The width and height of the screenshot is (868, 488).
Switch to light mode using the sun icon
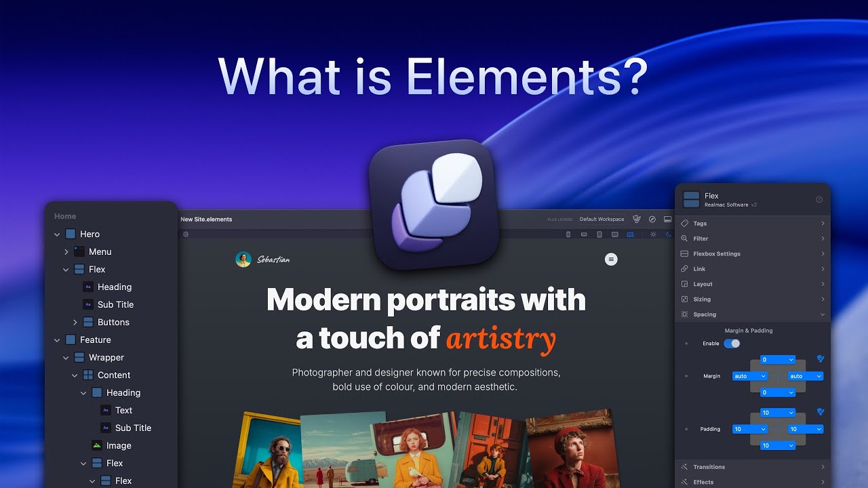pyautogui.click(x=652, y=235)
